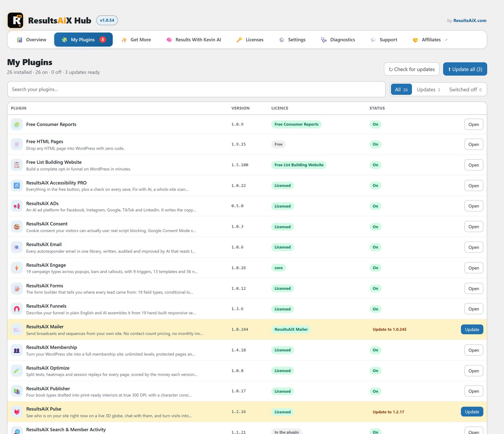Visit the ResultsAiX.com link

point(470,20)
